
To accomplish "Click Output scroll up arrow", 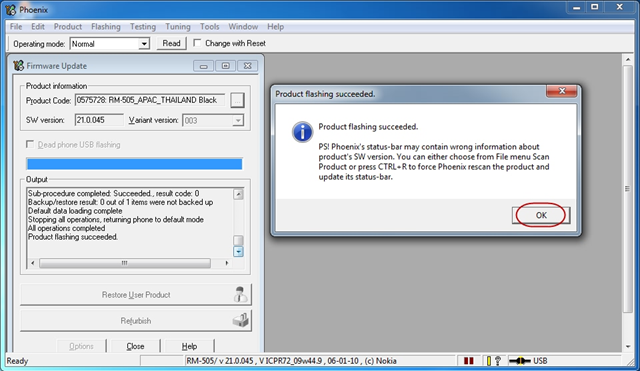I will [x=238, y=194].
